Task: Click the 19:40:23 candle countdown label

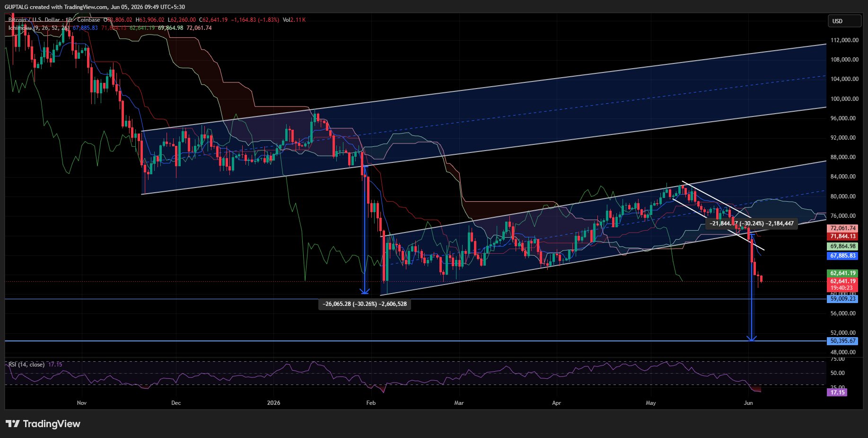Action: (842, 288)
